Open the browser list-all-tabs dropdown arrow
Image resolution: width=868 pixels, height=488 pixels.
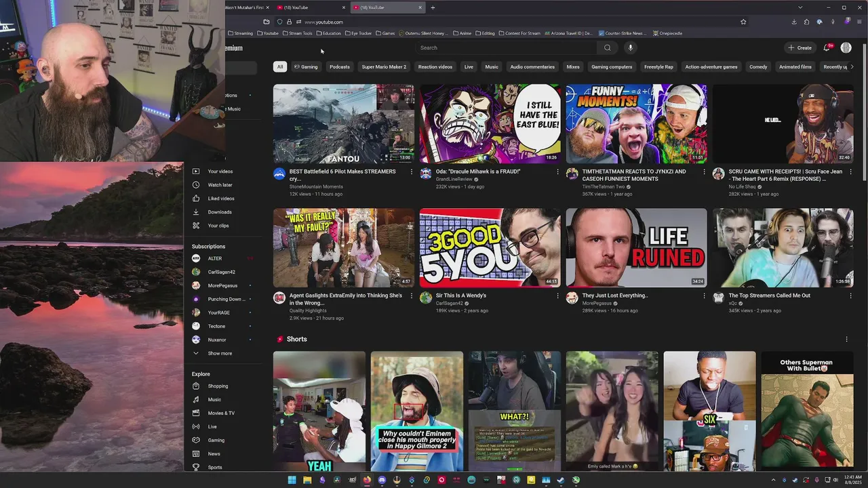point(800,7)
